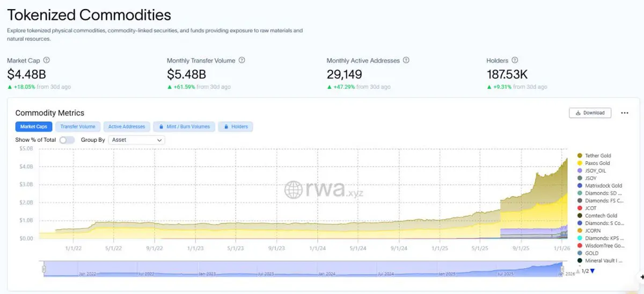Screen dimensions: 644x294
Task: Open the Mint / Burn Volumes tab
Action: pos(185,127)
